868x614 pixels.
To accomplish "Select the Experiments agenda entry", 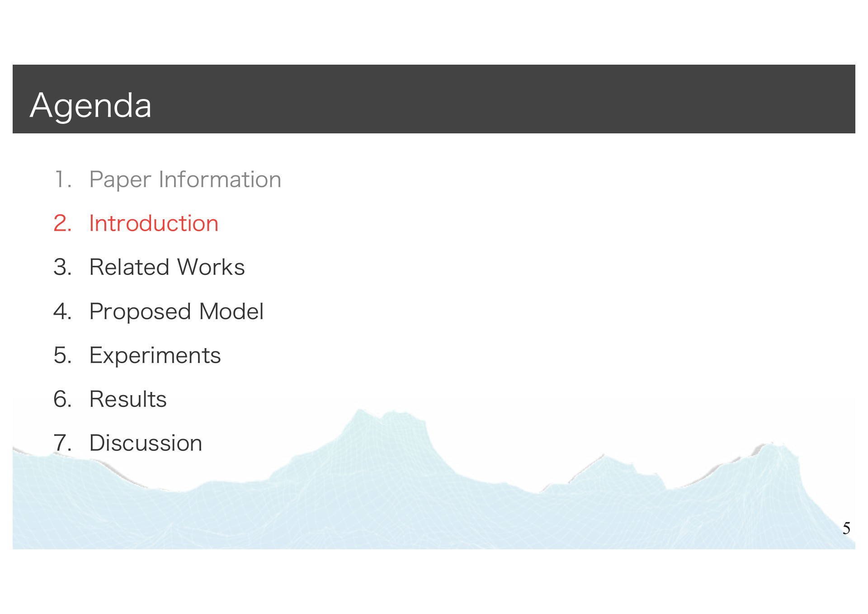I will coord(155,355).
